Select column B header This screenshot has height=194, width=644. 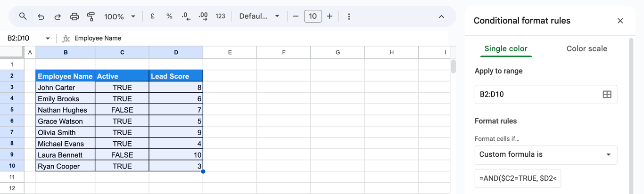(x=66, y=52)
